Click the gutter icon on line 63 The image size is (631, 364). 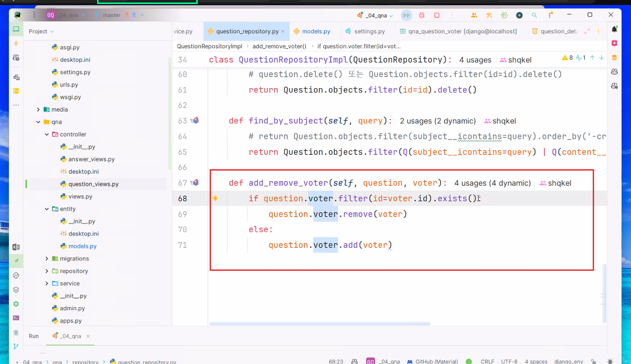point(195,121)
